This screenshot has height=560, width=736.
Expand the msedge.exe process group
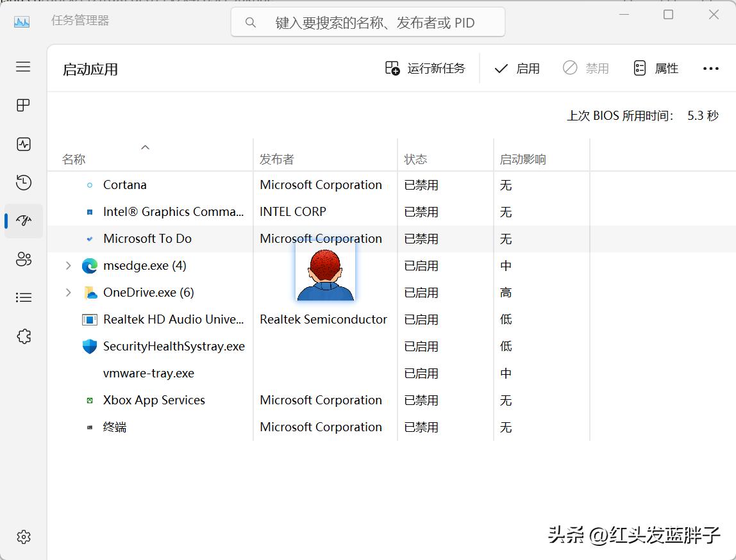[x=69, y=265]
